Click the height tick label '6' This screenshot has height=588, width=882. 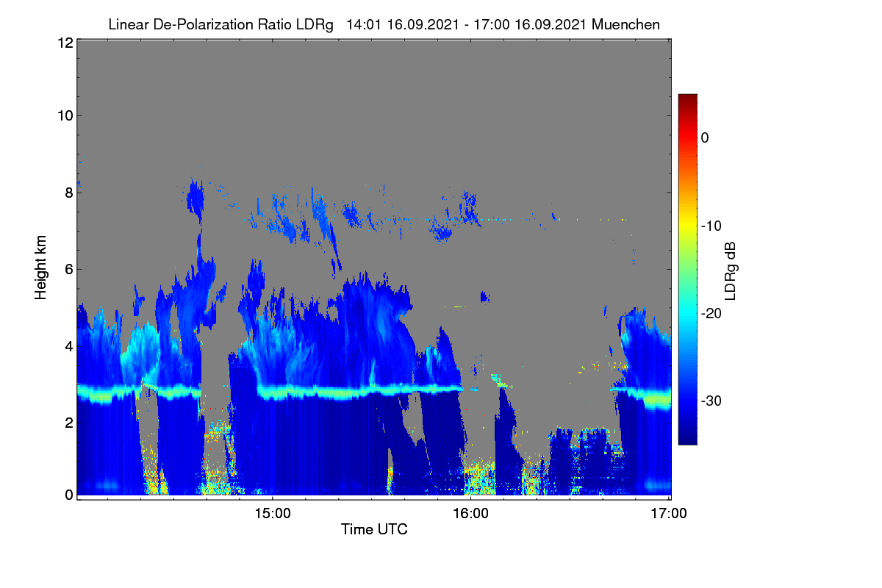click(x=68, y=269)
